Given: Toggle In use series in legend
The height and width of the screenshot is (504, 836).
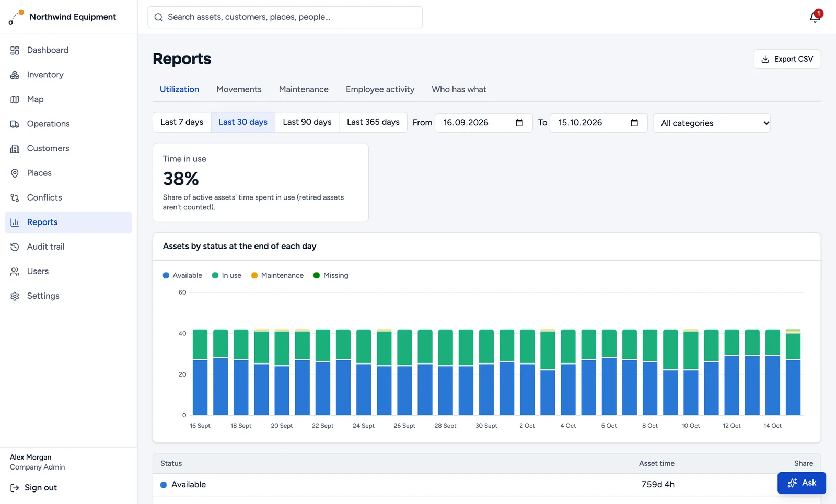Looking at the screenshot, I should tap(227, 275).
